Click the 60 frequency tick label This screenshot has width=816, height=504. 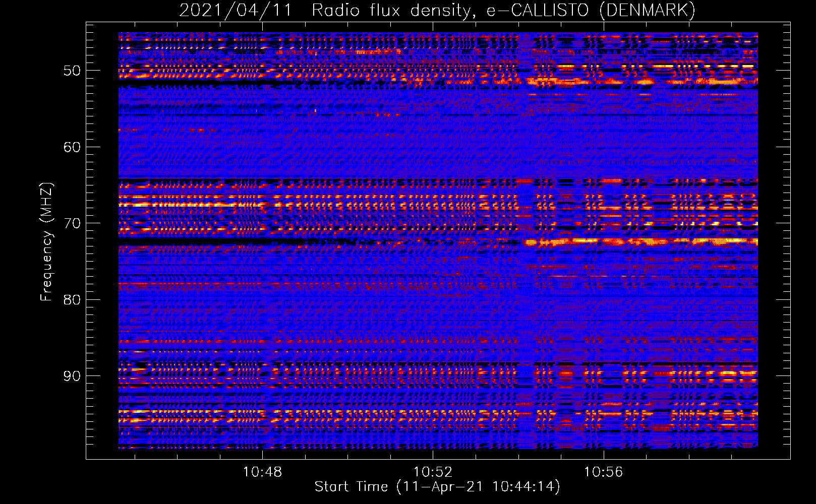tap(72, 147)
